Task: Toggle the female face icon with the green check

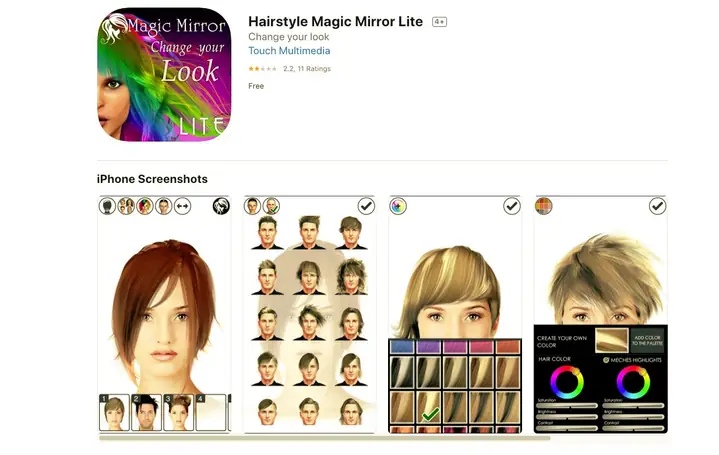Action: pyautogui.click(x=271, y=206)
